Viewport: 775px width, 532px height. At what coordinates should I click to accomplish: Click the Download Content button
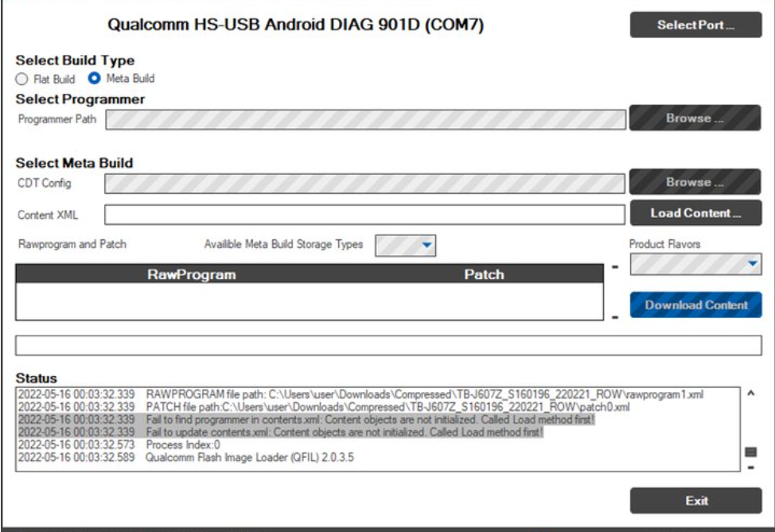coord(695,305)
